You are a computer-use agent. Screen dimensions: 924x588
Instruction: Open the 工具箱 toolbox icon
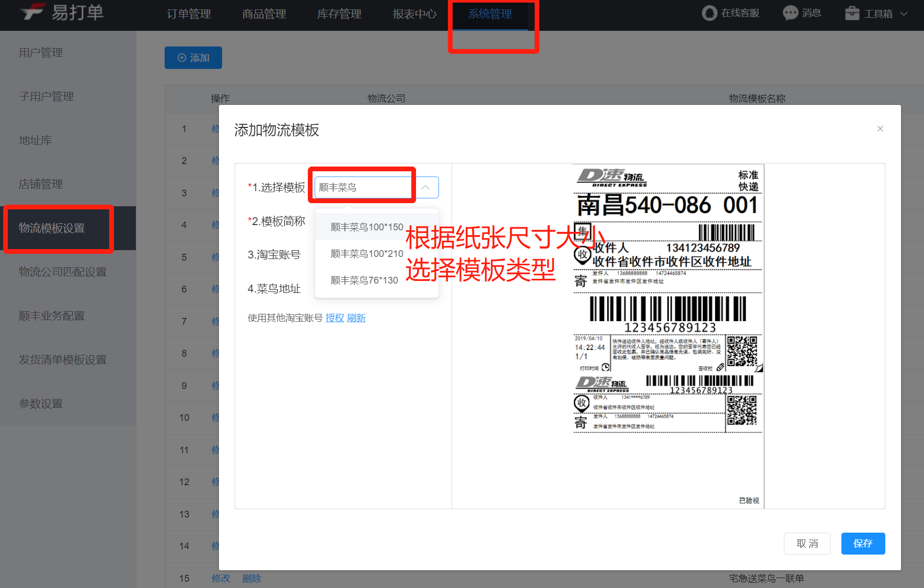coord(852,13)
